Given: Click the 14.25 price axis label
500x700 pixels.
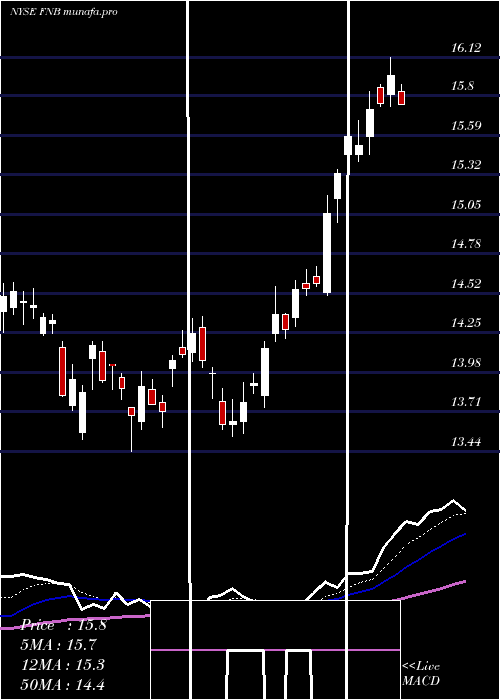Looking at the screenshot, I should pyautogui.click(x=466, y=323).
